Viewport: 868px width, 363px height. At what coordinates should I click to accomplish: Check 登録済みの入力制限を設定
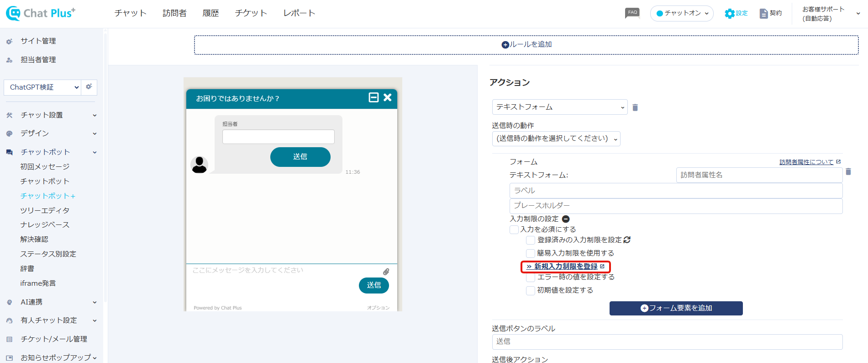click(x=531, y=240)
